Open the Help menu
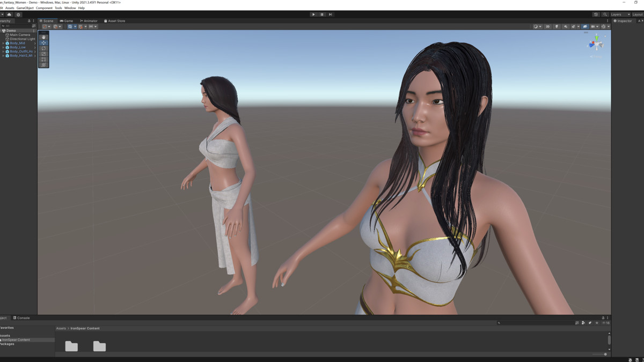The width and height of the screenshot is (644, 362). click(82, 8)
